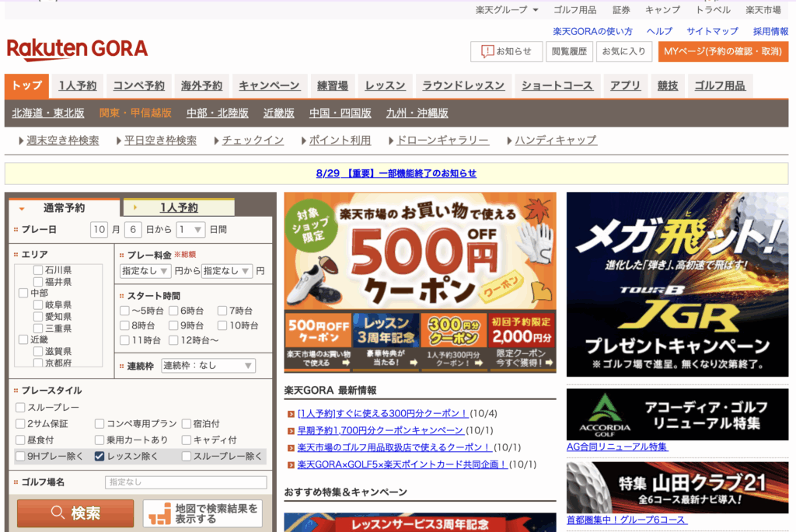This screenshot has width=796, height=532.
Task: Click the Rakuten GORA logo
Action: pyautogui.click(x=77, y=50)
